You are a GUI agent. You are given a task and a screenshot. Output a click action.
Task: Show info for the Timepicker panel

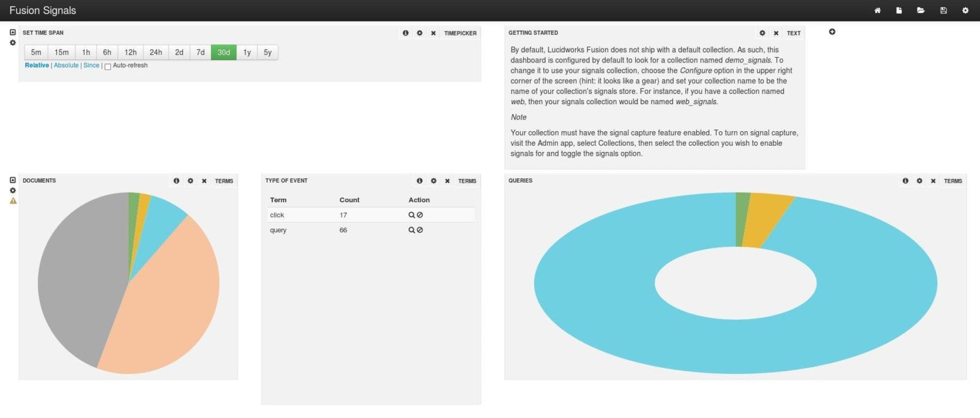(405, 33)
